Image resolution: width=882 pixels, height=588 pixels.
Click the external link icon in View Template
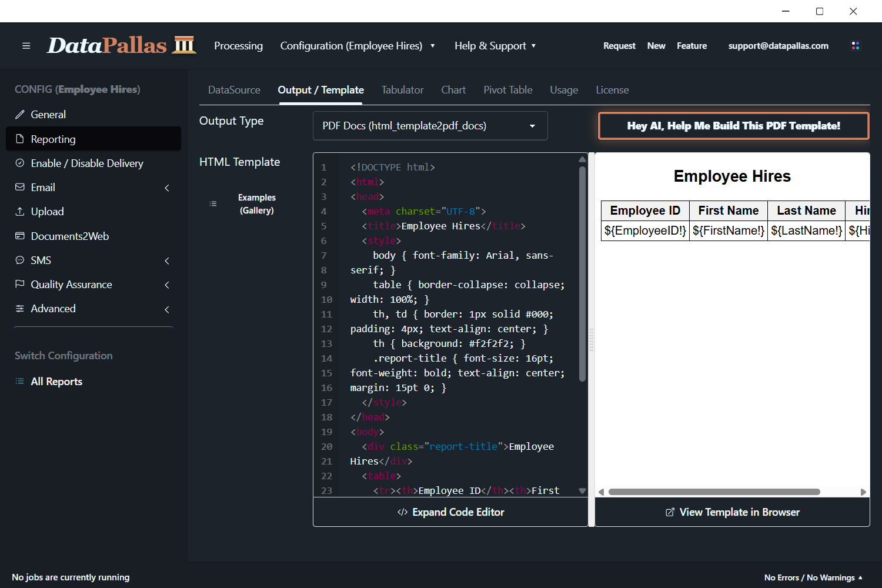670,512
